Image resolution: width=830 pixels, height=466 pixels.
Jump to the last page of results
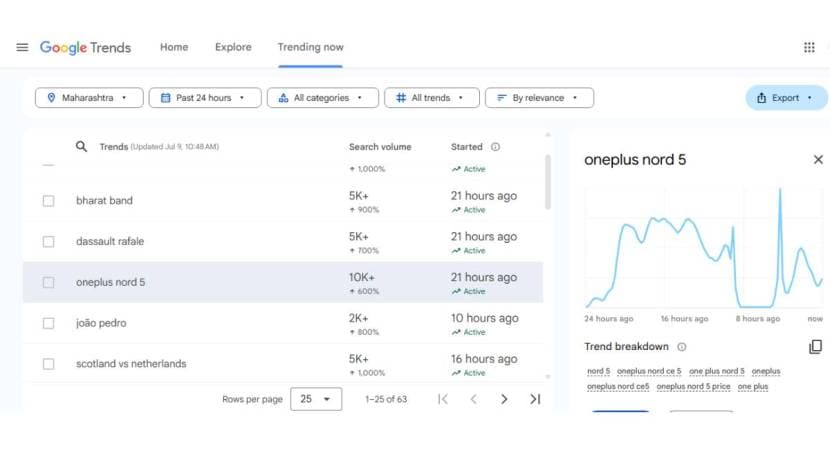(x=535, y=399)
